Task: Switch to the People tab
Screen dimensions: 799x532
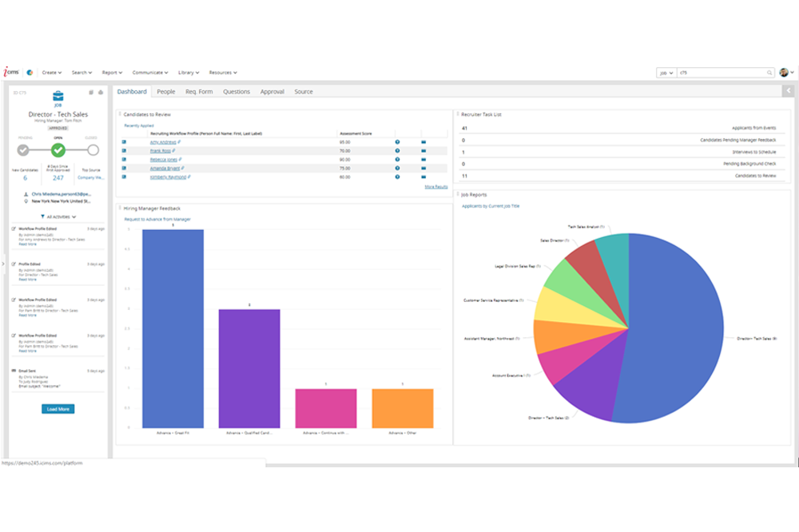Action: coord(166,92)
